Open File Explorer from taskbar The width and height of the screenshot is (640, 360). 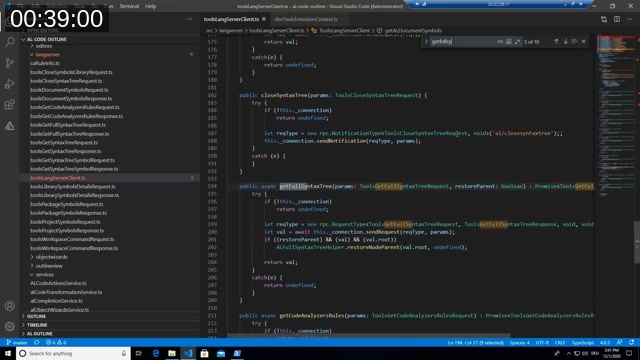(172, 353)
